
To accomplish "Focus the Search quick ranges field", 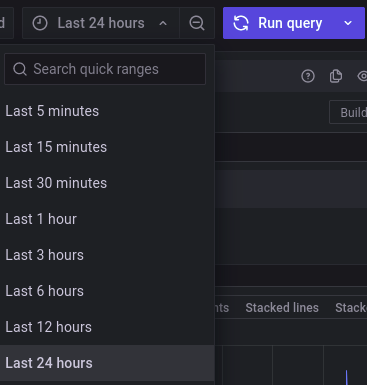I will coord(105,69).
